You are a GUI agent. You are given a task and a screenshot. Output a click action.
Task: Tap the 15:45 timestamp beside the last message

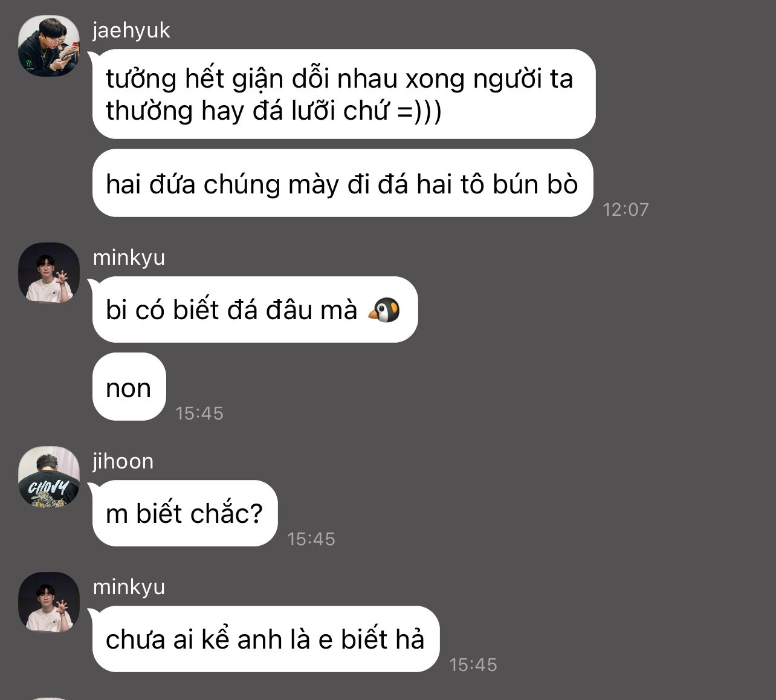tap(473, 665)
